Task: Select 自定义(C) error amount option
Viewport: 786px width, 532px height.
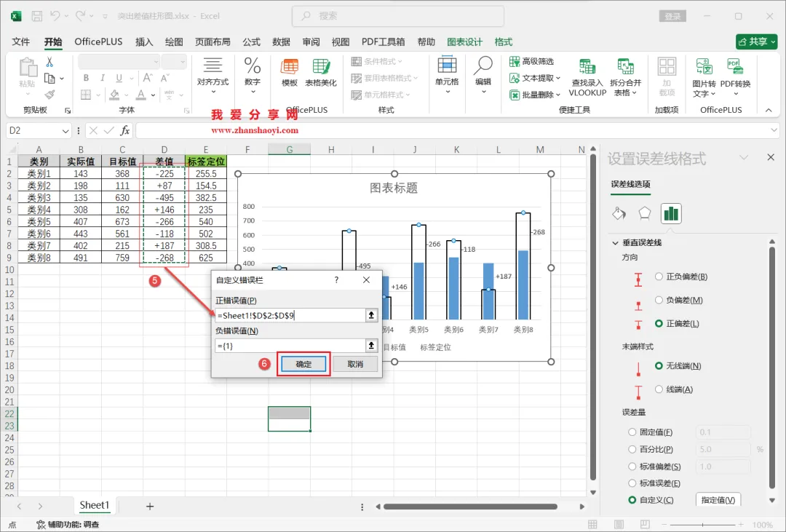Action: click(x=632, y=500)
